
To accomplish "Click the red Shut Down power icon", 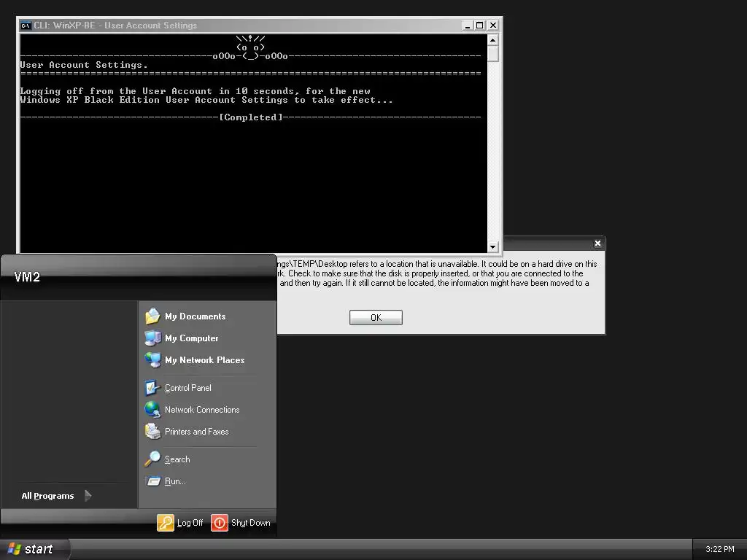I will pyautogui.click(x=220, y=523).
